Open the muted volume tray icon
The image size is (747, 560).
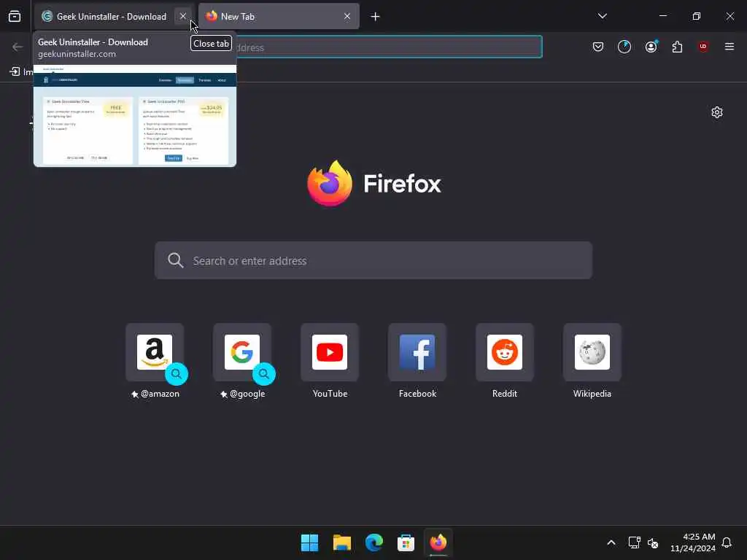point(653,542)
